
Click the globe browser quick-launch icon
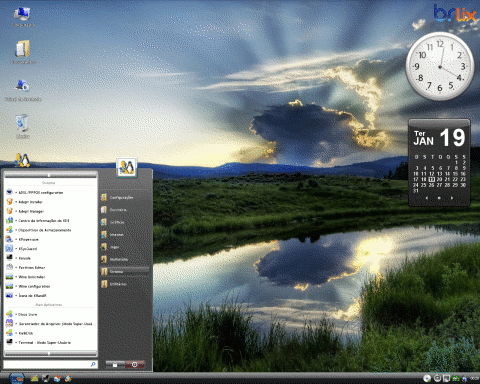coord(68,379)
